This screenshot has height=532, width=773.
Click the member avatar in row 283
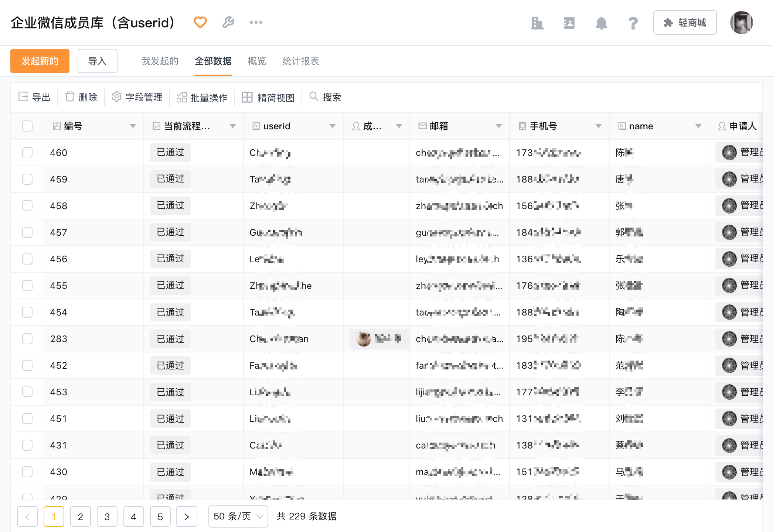point(364,339)
